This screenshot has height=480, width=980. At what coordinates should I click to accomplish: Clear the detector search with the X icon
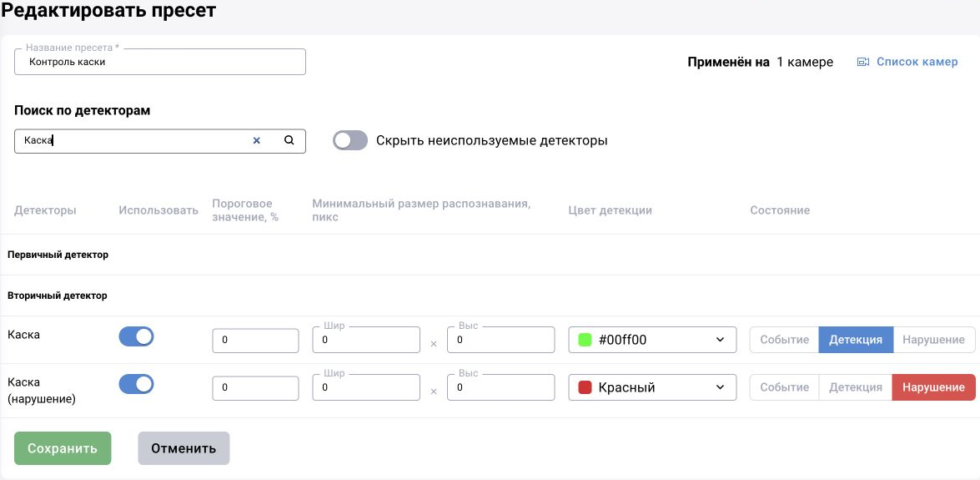coord(256,141)
